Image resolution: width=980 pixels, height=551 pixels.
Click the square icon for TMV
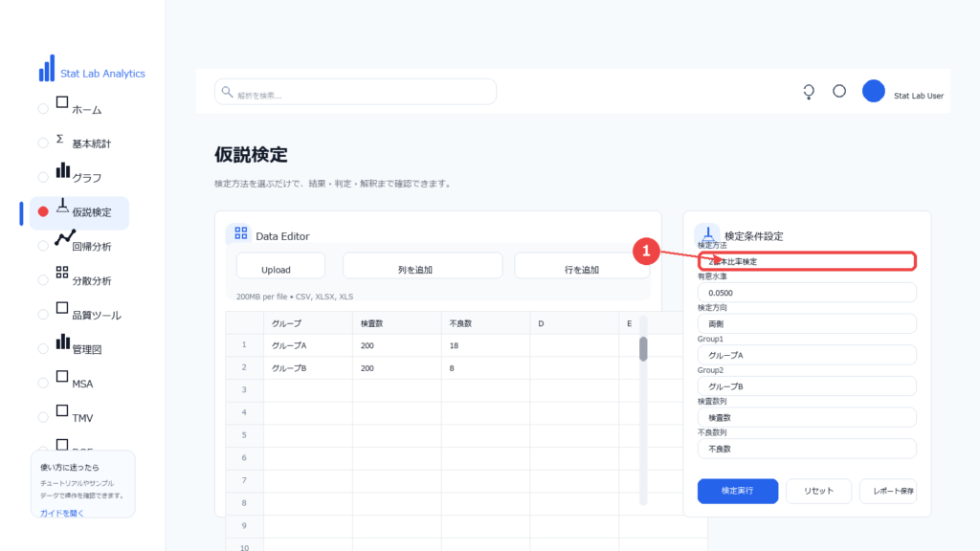(x=62, y=410)
